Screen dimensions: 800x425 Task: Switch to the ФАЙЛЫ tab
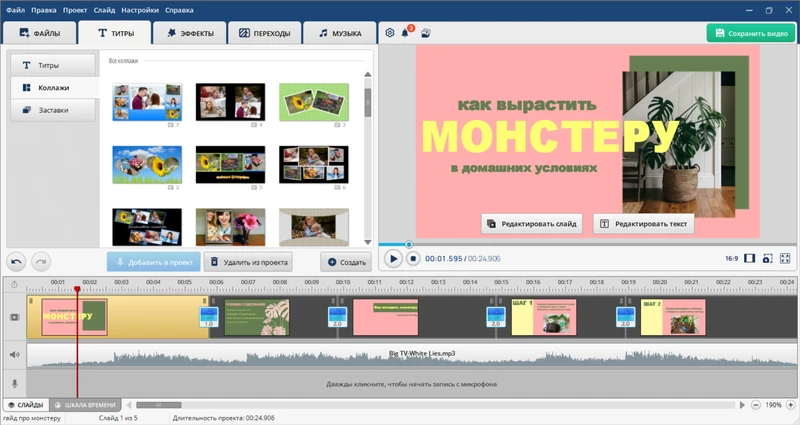(x=40, y=33)
